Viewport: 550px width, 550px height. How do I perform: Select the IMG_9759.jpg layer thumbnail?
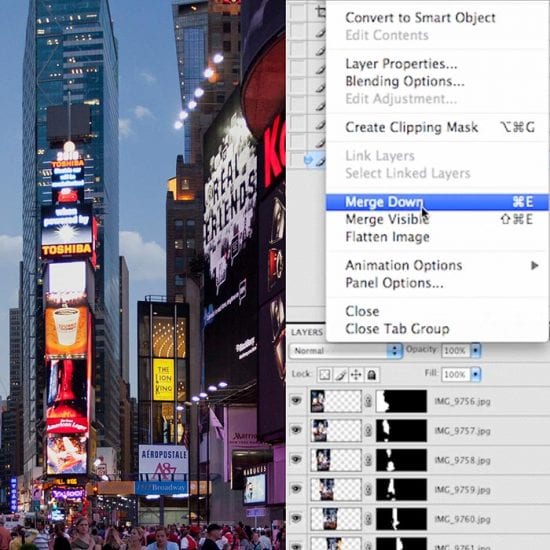click(x=336, y=489)
